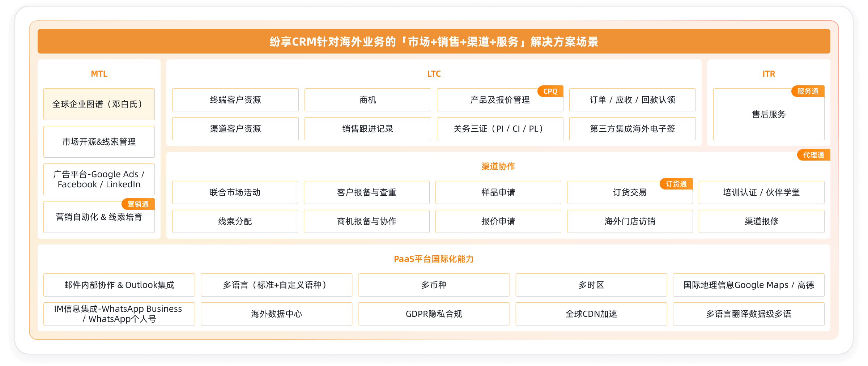868x366 pixels.
Task: Click the 海外门店访销 box
Action: (630, 221)
